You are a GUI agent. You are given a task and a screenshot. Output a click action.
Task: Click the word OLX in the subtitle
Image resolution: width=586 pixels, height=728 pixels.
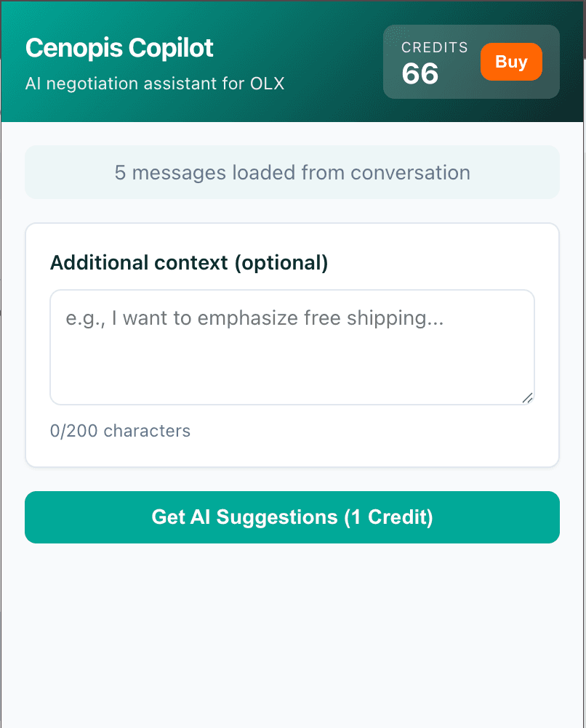click(x=267, y=84)
